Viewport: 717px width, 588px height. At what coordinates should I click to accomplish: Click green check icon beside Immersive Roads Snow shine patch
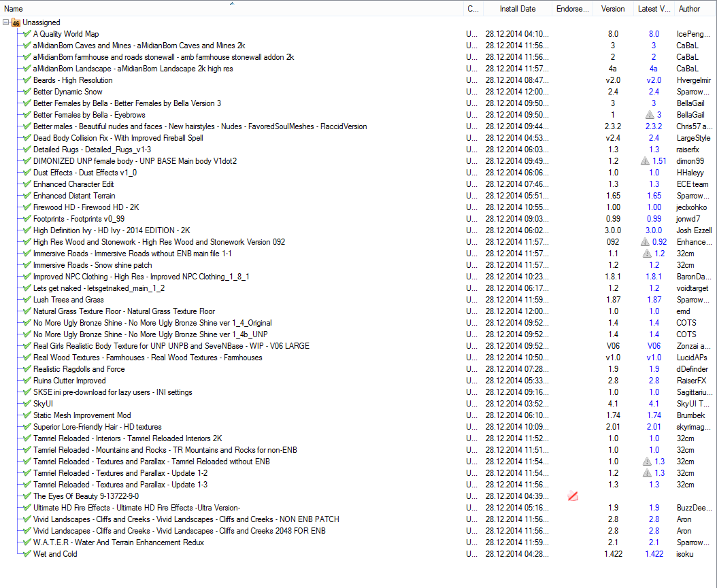27,264
